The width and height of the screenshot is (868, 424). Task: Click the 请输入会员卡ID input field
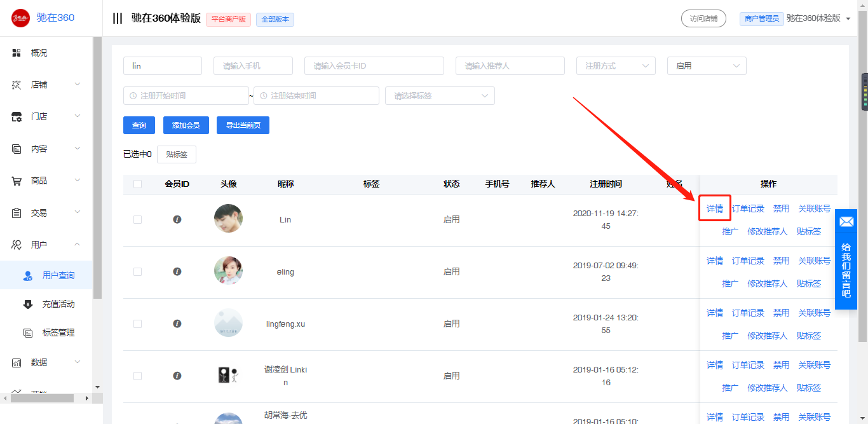[374, 65]
